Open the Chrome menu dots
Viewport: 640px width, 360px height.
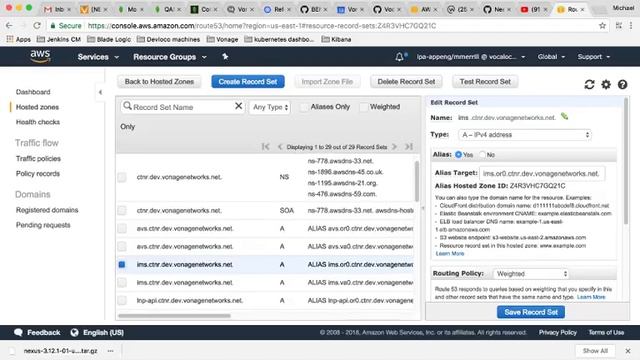[631, 25]
